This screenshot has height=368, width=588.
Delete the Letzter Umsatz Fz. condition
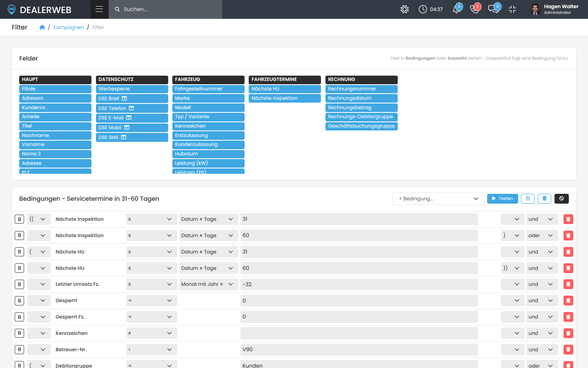[568, 284]
